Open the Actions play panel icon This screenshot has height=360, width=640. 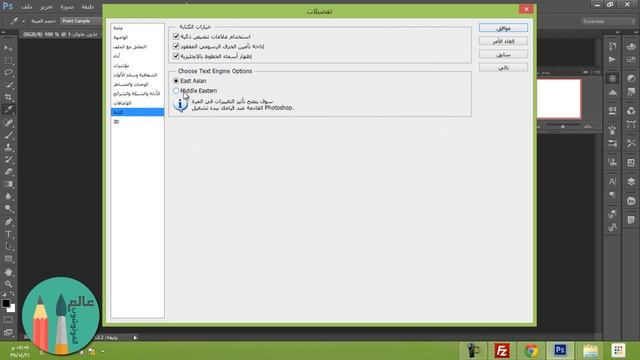pyautogui.click(x=612, y=60)
